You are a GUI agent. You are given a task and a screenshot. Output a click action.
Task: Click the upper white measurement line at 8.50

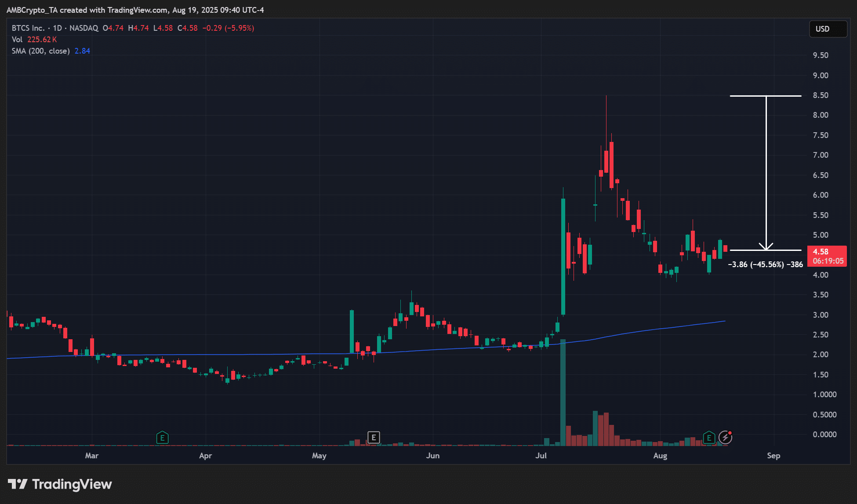[x=747, y=96]
